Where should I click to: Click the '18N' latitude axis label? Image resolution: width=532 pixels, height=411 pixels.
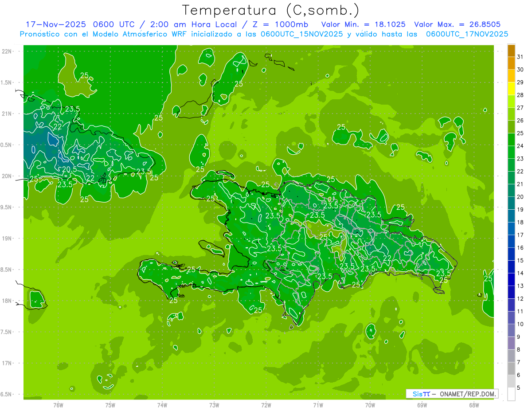coord(7,301)
